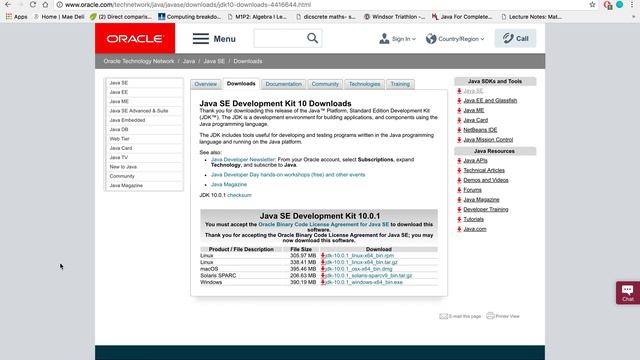Click arrow icon next to Forums
This screenshot has height=360, width=640.
[x=459, y=190]
